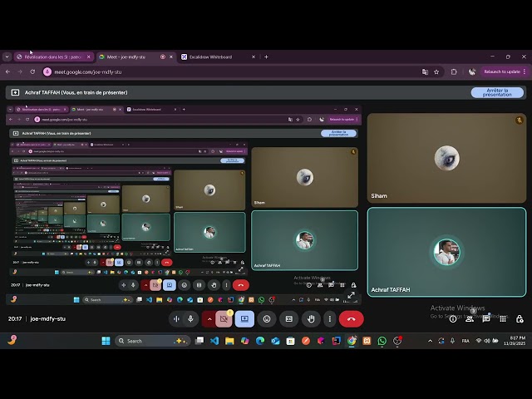
Task: Click Relaunch to update button
Action: (x=501, y=71)
